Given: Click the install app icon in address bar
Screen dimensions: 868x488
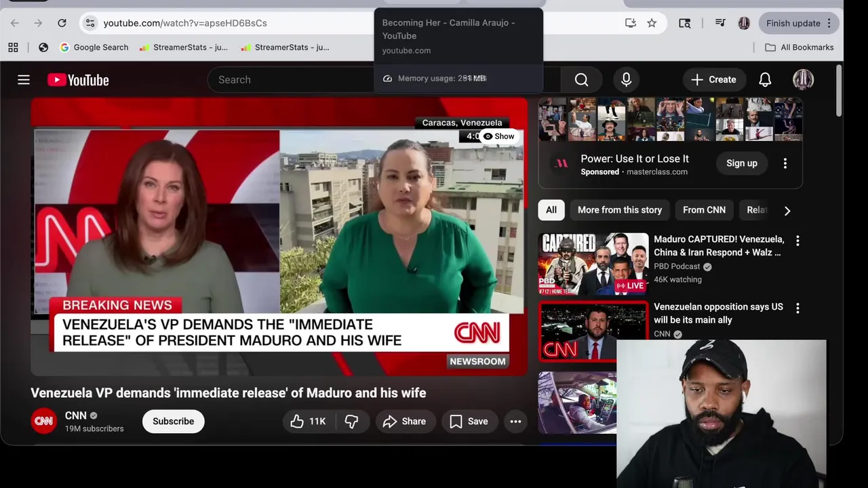Looking at the screenshot, I should click(x=631, y=23).
